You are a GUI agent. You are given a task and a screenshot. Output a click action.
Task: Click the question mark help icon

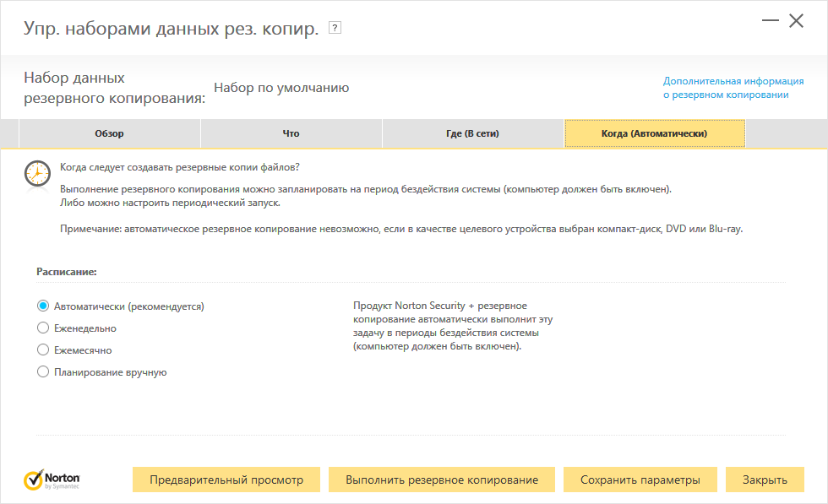[335, 29]
